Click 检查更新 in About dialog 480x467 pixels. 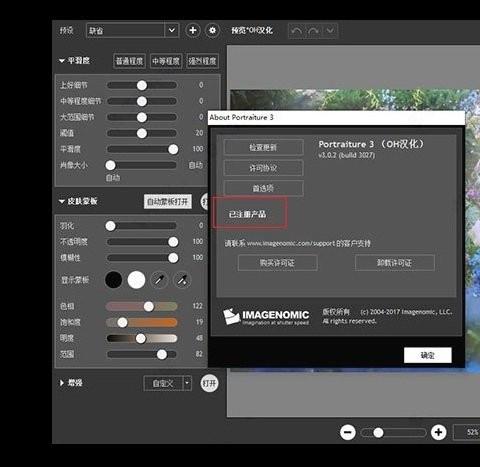pos(263,147)
